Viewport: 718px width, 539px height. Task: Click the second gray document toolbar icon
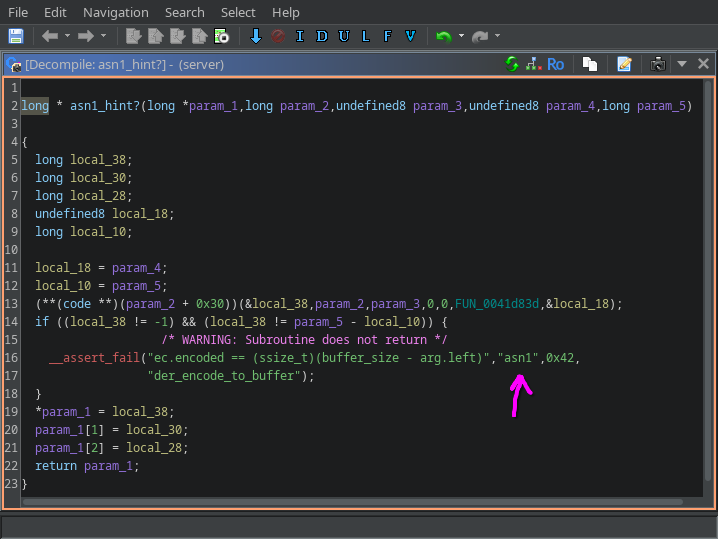(155, 36)
